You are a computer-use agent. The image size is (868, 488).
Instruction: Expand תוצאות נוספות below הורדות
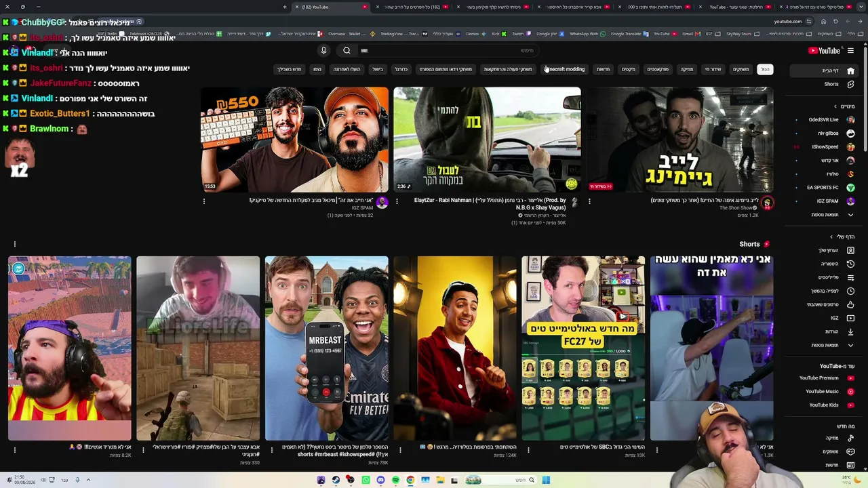pos(824,345)
